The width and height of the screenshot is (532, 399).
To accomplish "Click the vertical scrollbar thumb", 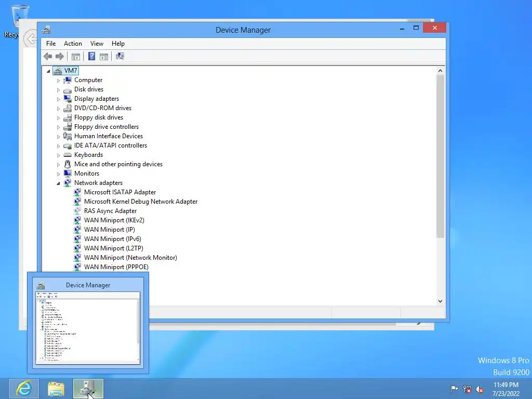I will tap(440, 156).
